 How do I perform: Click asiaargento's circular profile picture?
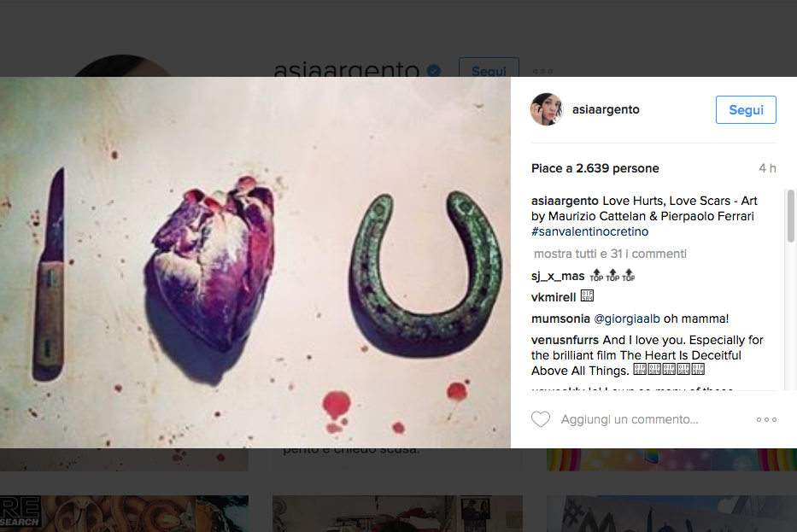[547, 109]
